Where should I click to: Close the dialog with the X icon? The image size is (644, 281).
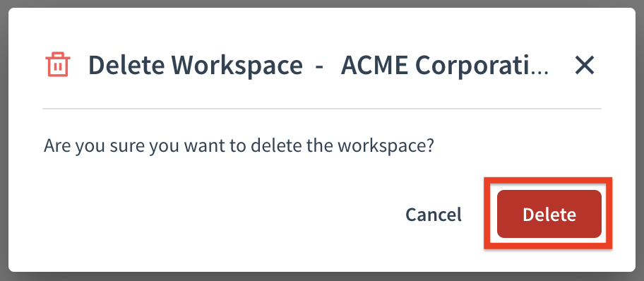pyautogui.click(x=585, y=65)
